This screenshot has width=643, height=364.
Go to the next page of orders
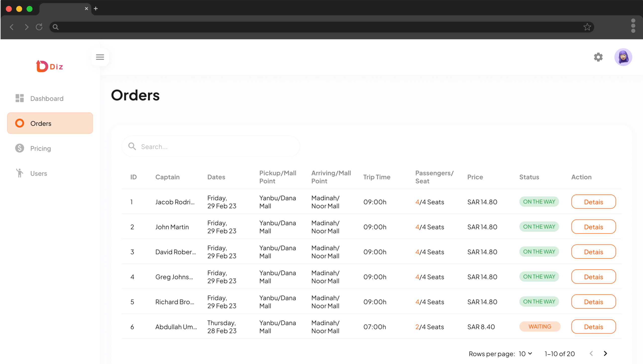(605, 353)
